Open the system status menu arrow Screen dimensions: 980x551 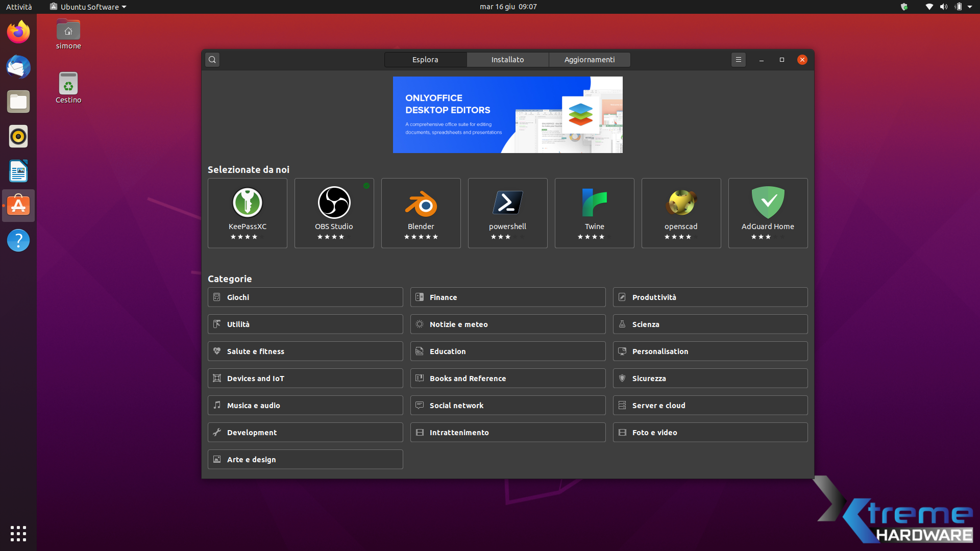coord(970,7)
